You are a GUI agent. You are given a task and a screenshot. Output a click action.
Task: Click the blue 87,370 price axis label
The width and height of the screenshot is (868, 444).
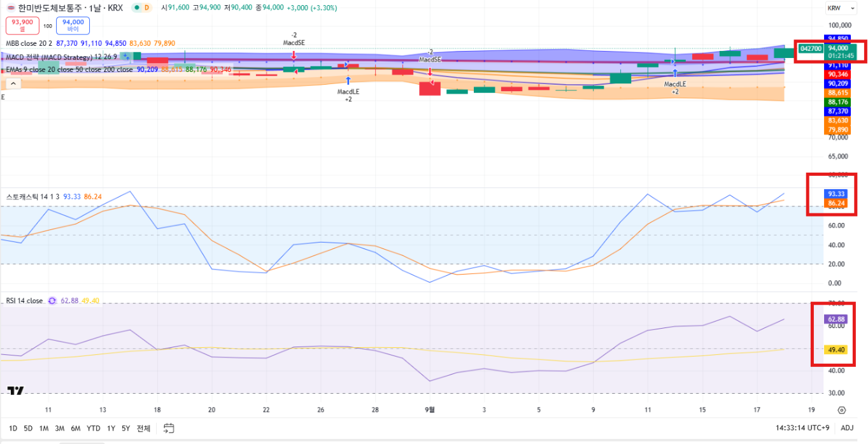837,111
